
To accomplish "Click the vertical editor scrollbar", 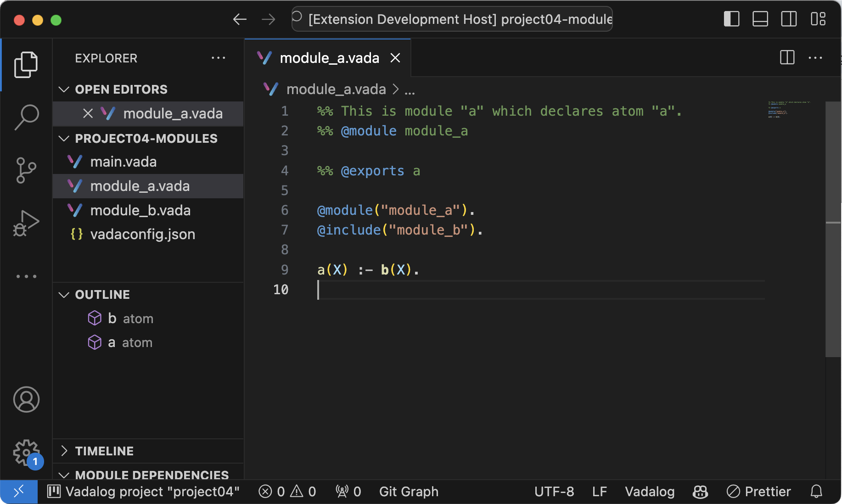I will click(x=833, y=229).
